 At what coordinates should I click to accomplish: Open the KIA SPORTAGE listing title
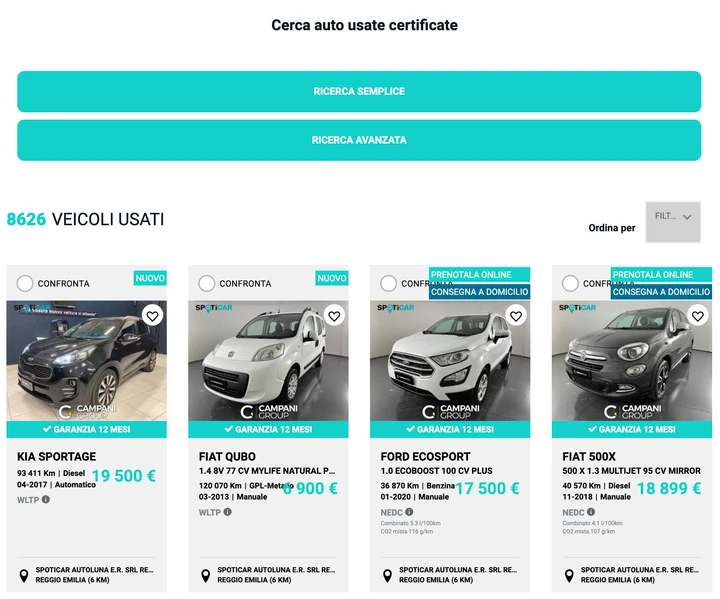point(56,457)
